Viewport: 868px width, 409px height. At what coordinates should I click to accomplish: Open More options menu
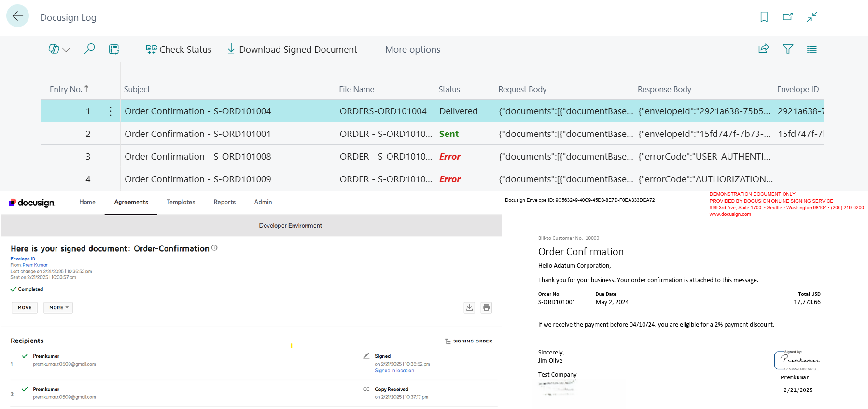[x=412, y=49]
